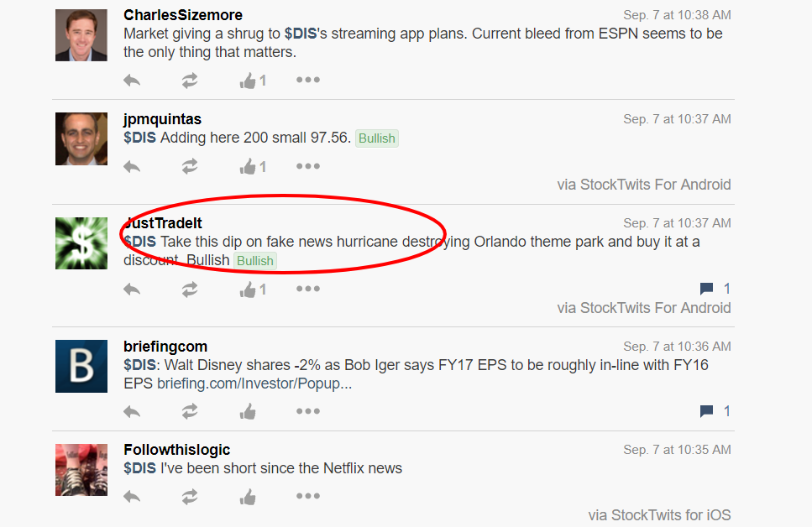Open JustTradeIt's Sep. 7 at 10:37 AM timestamp

pyautogui.click(x=677, y=223)
